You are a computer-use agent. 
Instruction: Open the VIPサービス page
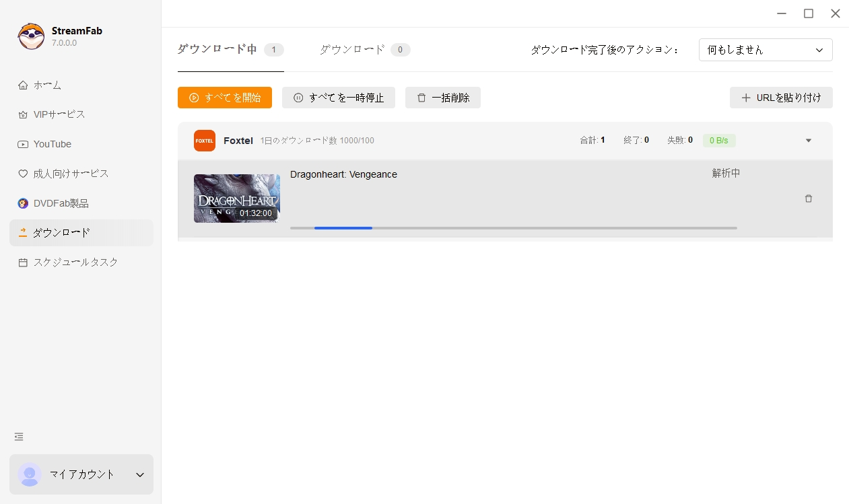coord(58,114)
